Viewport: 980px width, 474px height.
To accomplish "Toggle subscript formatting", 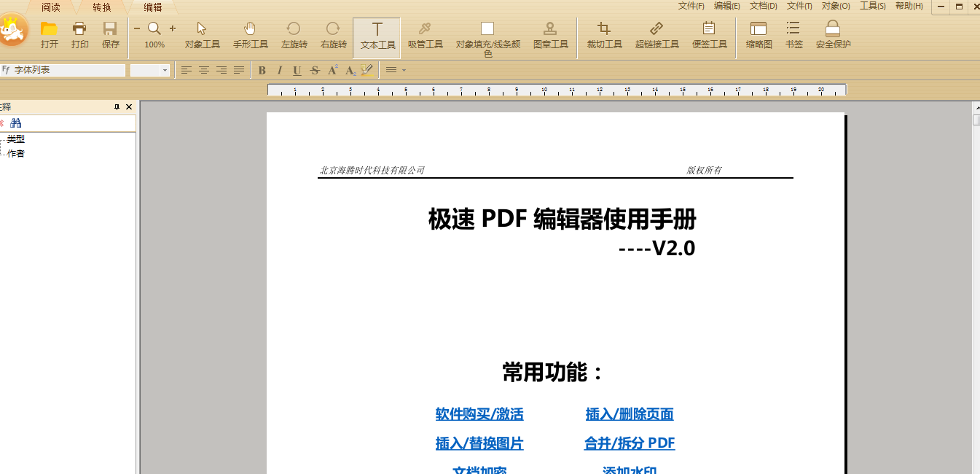I will point(350,71).
